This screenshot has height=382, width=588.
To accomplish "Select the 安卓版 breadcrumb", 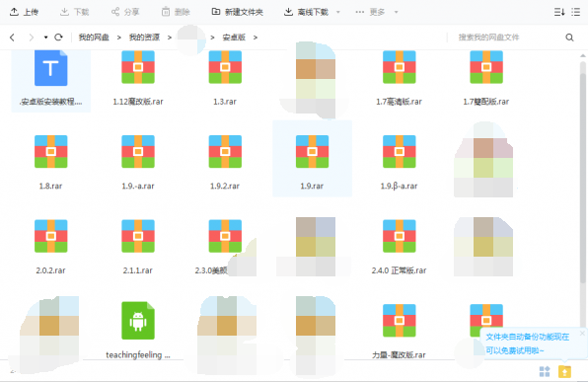I will click(x=234, y=38).
